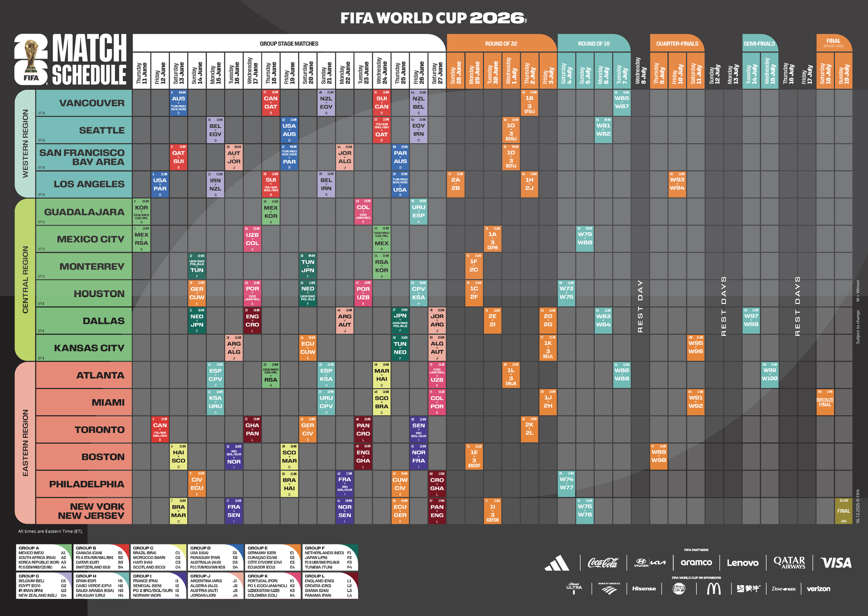Click the Bronze Final cell in Miami row
This screenshot has width=868, height=616.
tap(825, 402)
